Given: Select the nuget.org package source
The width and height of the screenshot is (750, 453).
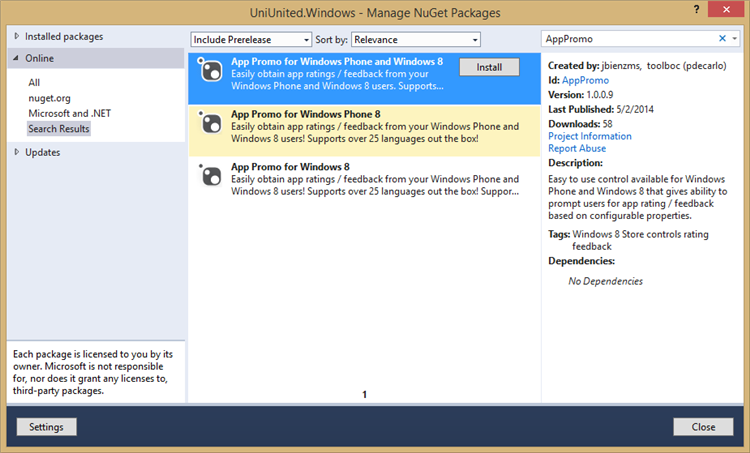Looking at the screenshot, I should (49, 98).
